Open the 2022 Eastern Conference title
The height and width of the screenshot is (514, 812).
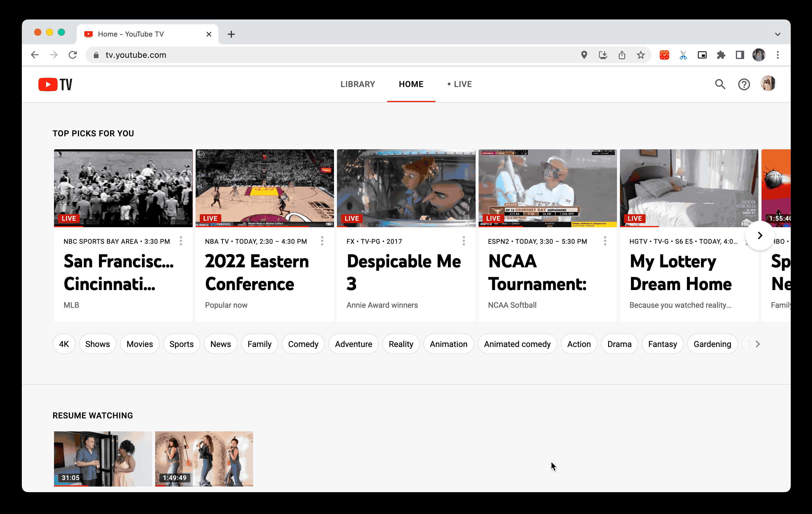[257, 273]
